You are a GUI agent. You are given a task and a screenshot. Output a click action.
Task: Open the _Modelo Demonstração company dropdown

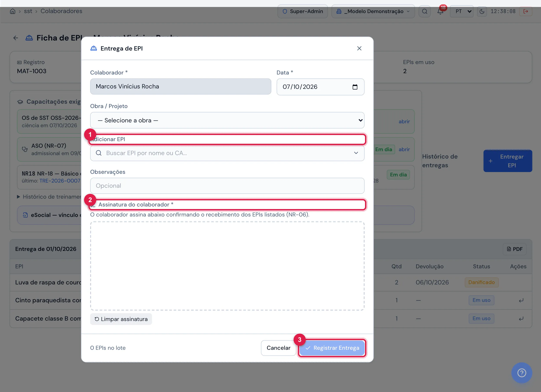point(373,11)
